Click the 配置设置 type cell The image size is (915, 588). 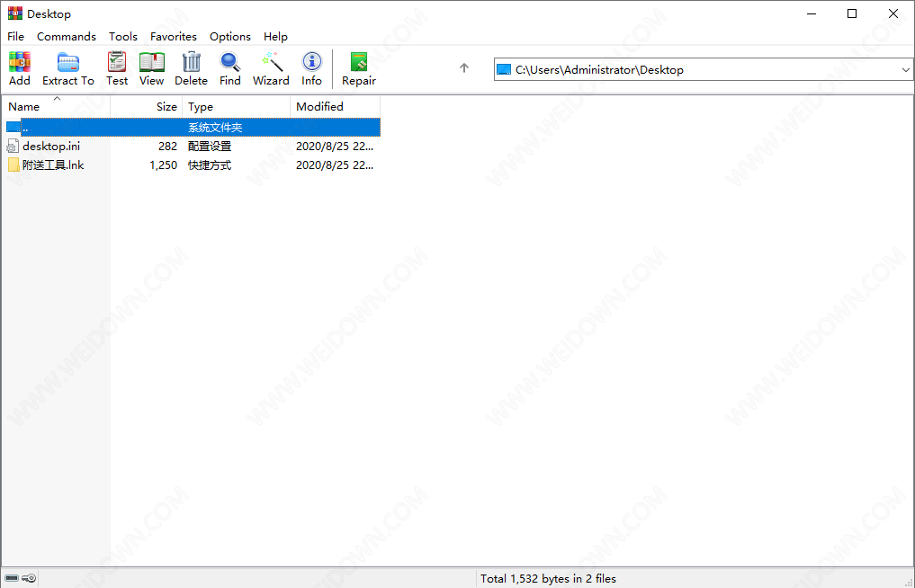[210, 147]
